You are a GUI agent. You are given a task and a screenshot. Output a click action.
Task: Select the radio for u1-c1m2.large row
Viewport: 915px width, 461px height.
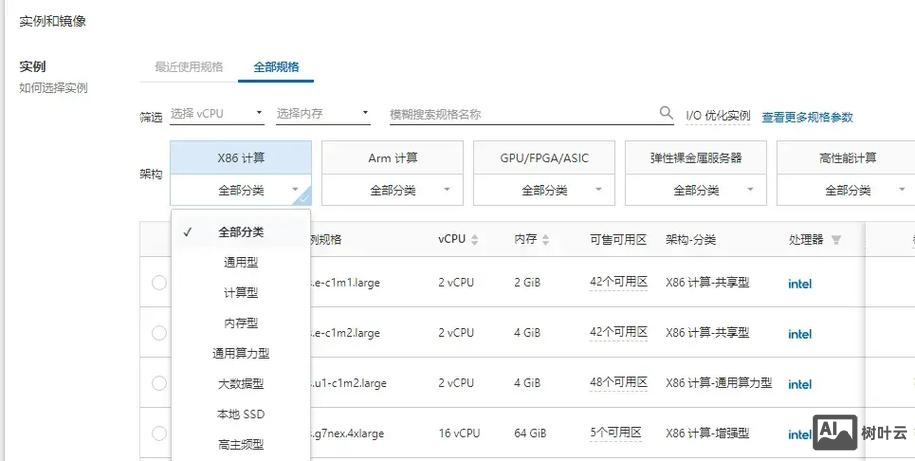(x=159, y=383)
